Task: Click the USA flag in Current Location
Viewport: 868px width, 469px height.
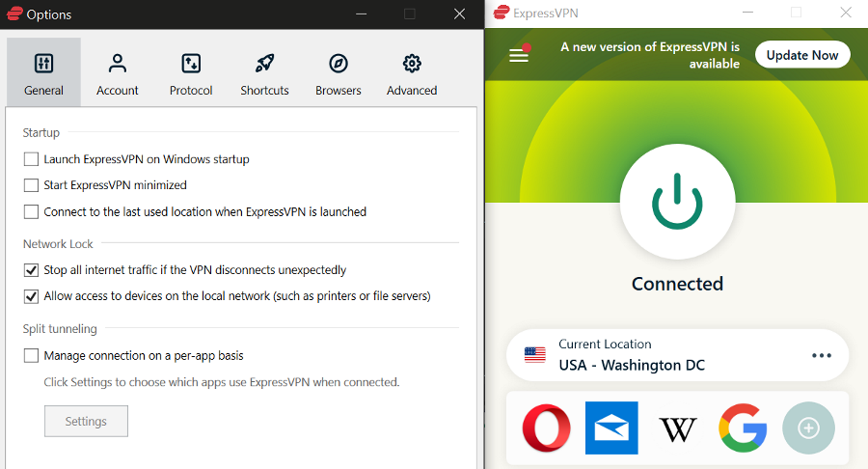Action: [x=534, y=355]
